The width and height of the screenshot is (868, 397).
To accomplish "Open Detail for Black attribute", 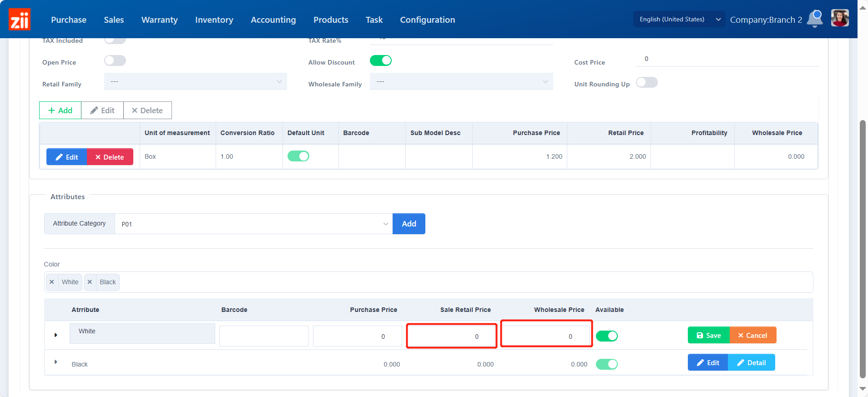I will 752,362.
